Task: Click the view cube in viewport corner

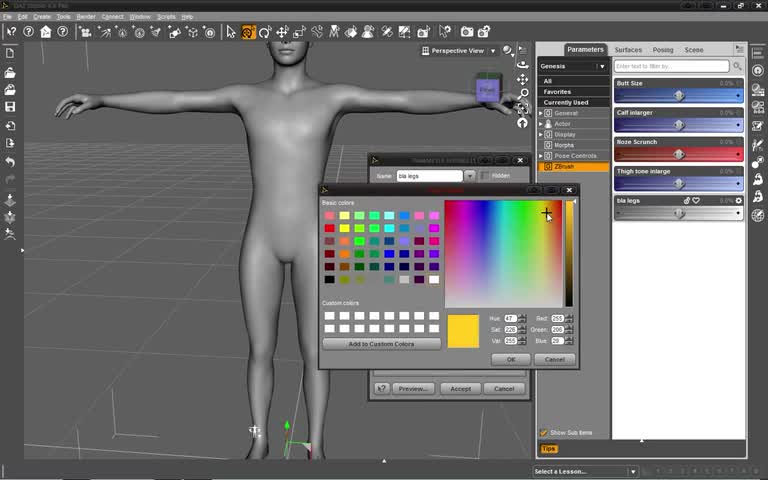Action: [x=487, y=90]
